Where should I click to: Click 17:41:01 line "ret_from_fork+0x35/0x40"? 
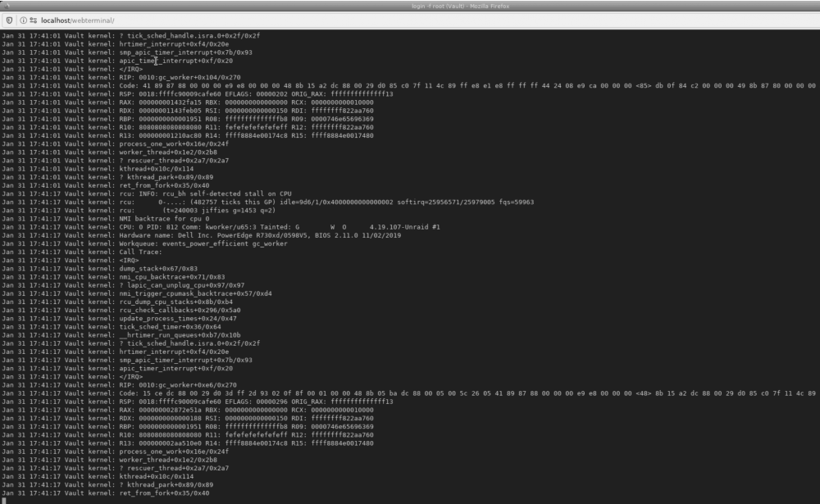coord(164,185)
